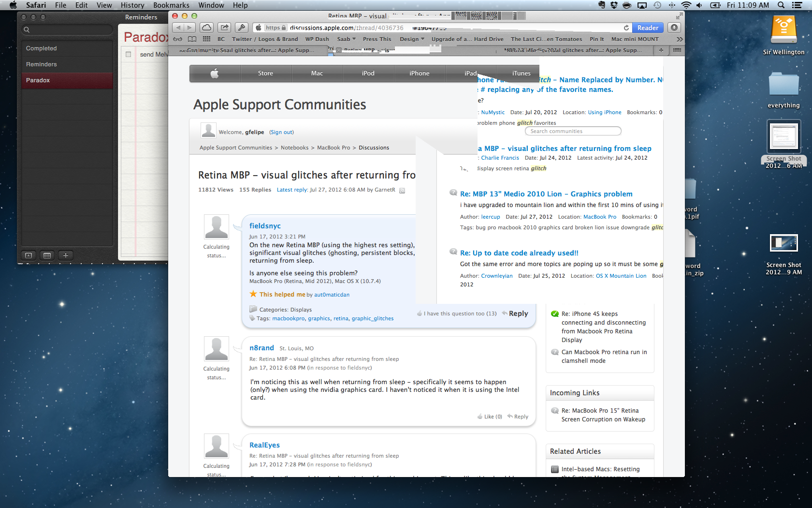This screenshot has height=508, width=812.
Task: Show calendar in Reminders sidebar
Action: pos(47,255)
